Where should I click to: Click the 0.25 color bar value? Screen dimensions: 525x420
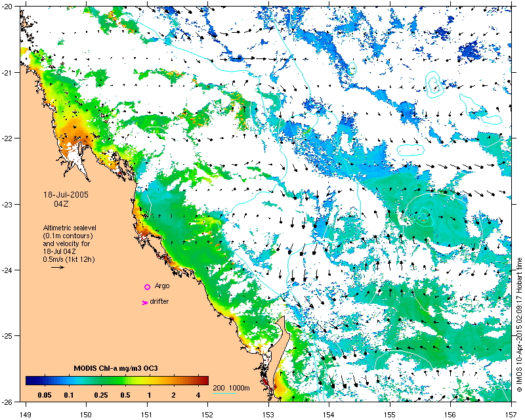click(x=101, y=395)
